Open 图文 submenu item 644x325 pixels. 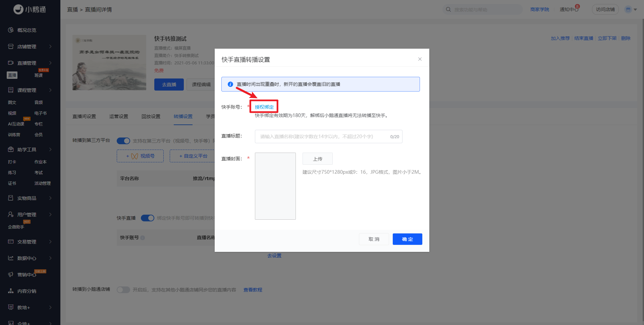point(12,102)
